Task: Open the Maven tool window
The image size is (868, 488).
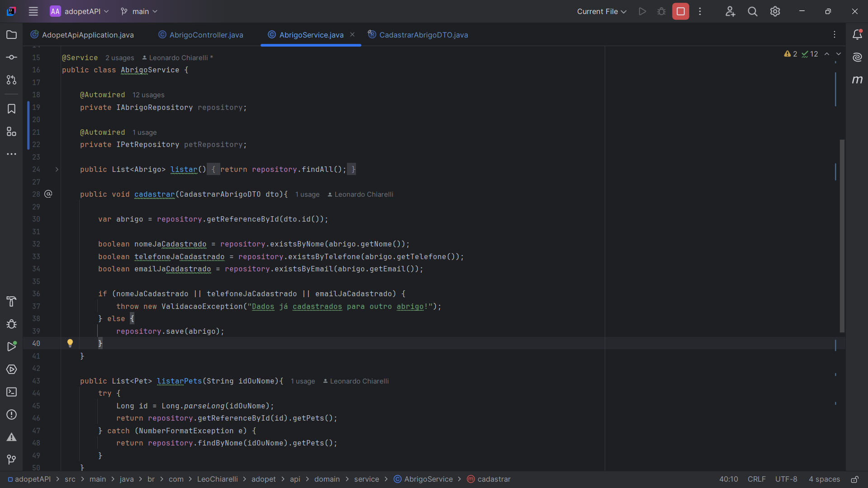Action: pos(857,80)
